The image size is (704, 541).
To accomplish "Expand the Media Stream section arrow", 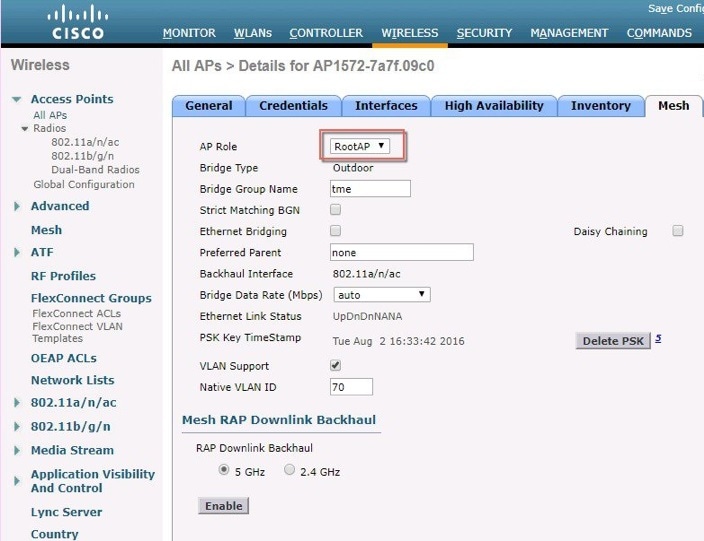I will (x=17, y=450).
